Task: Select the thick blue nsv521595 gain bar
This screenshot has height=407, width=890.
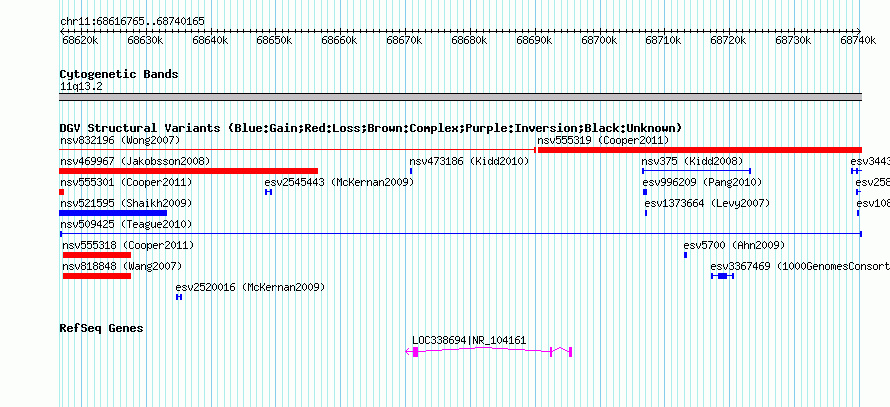Action: 113,213
